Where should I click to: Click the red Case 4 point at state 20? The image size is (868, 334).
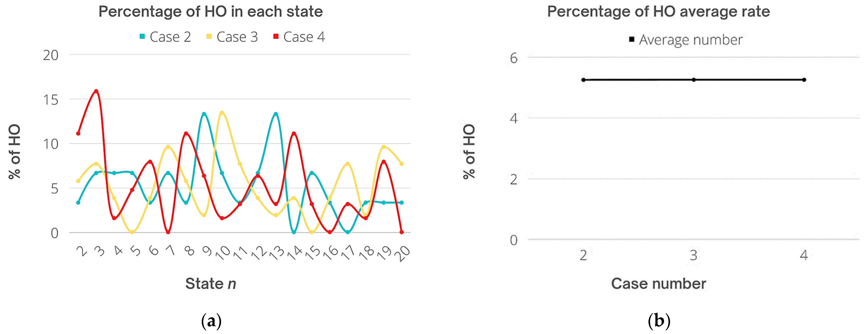pyautogui.click(x=401, y=232)
